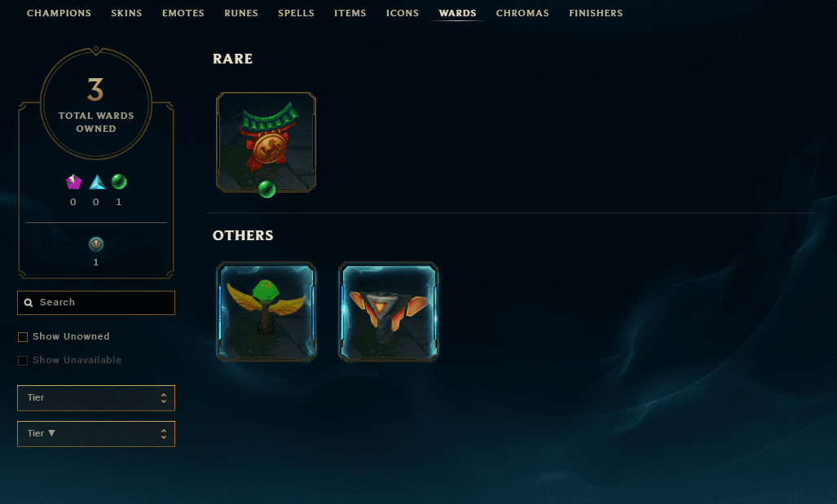
Task: Toggle the Show Unavailable checkbox
Action: click(23, 361)
